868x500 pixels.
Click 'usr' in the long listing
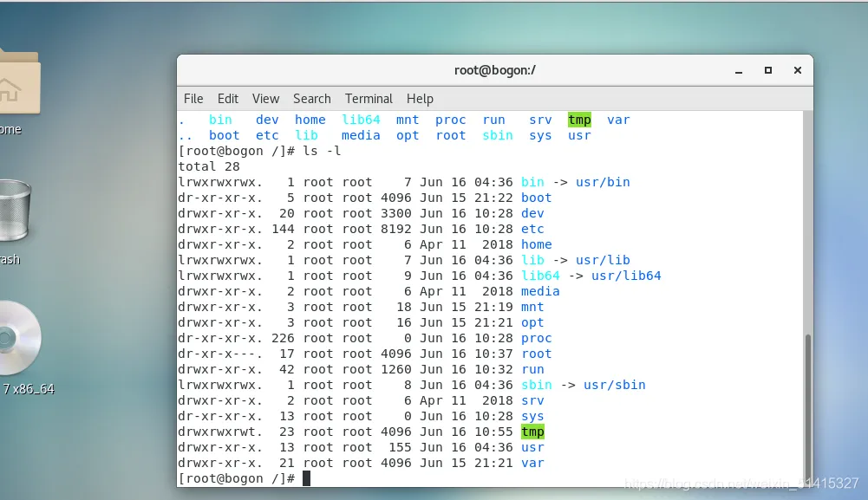[x=532, y=447]
